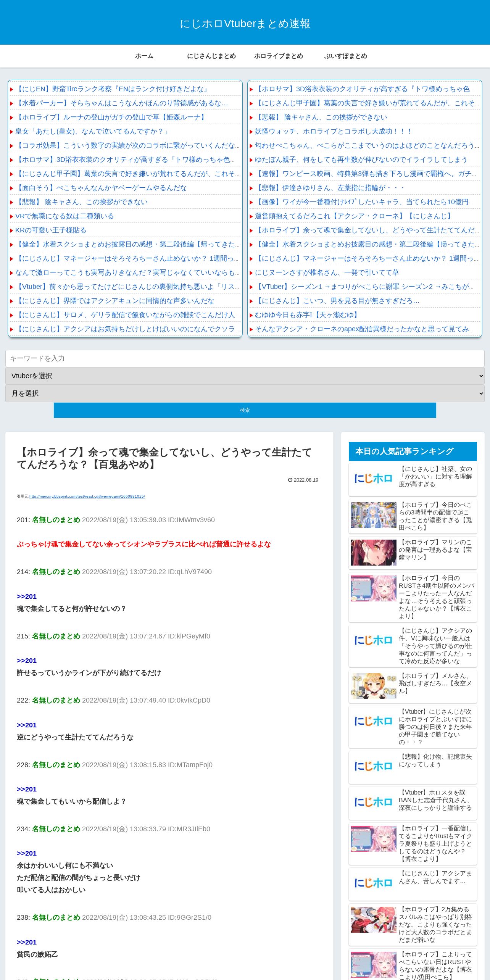
Task: Open the mercury.bbspink.com source link
Action: [x=87, y=496]
